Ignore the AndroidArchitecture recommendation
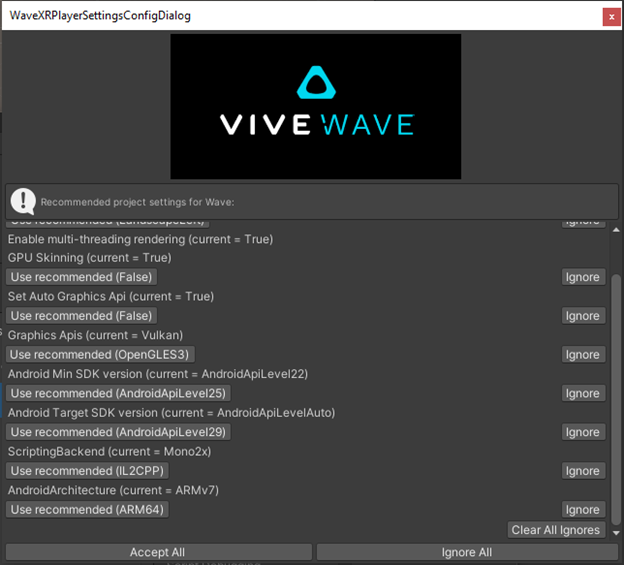This screenshot has width=624, height=565. point(582,510)
